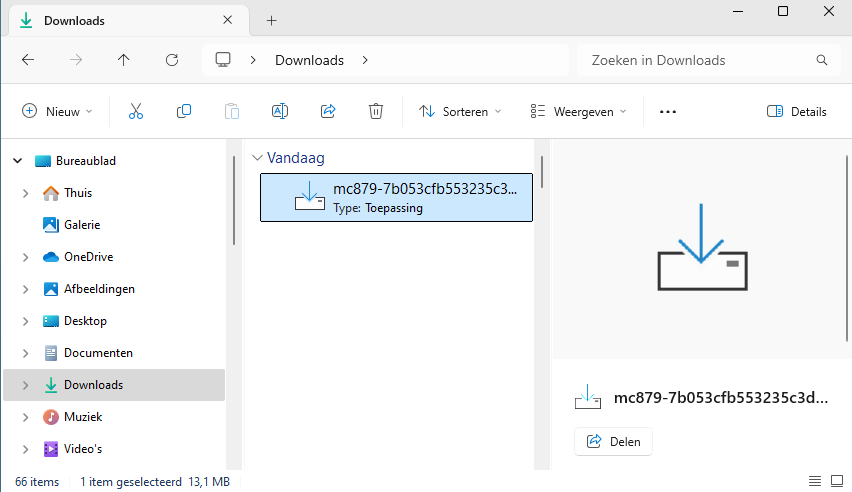This screenshot has height=492, width=852.
Task: Expand the Downloads tree node
Action: click(25, 385)
